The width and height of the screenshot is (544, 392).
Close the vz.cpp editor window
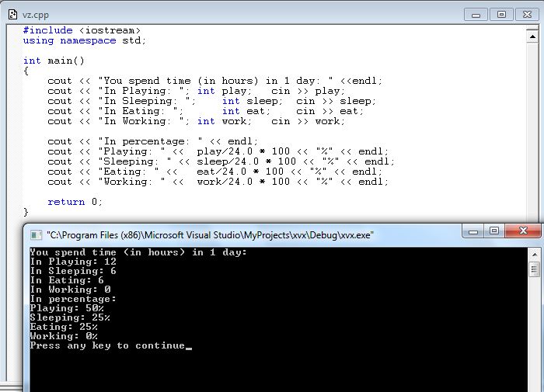pos(527,15)
